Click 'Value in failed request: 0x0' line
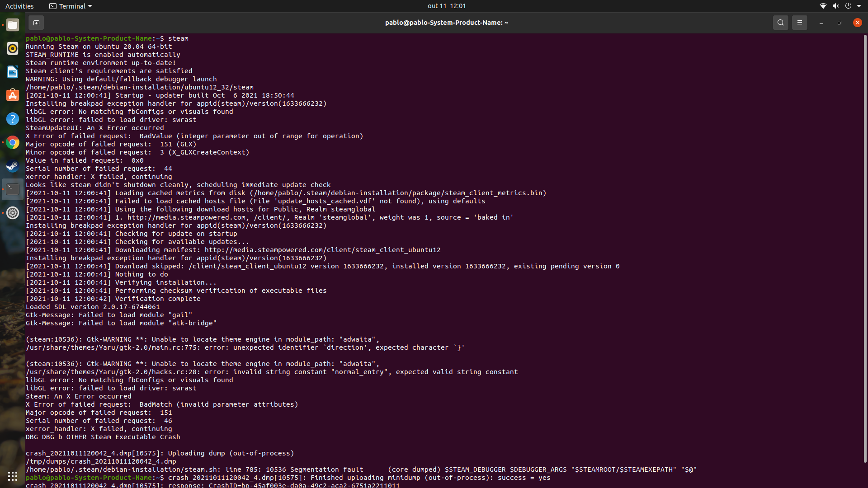Image resolution: width=868 pixels, height=488 pixels. coord(85,160)
